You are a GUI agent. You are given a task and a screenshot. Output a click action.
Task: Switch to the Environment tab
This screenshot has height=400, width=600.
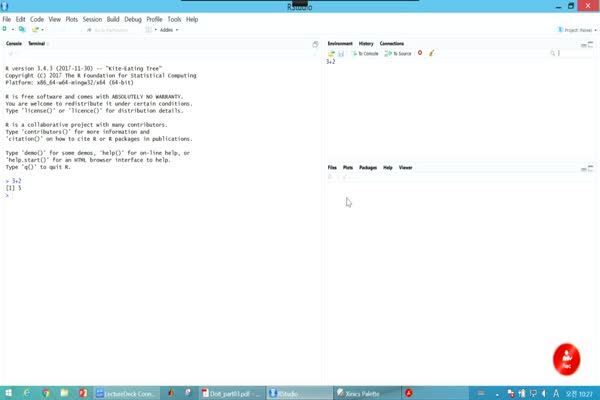[340, 44]
